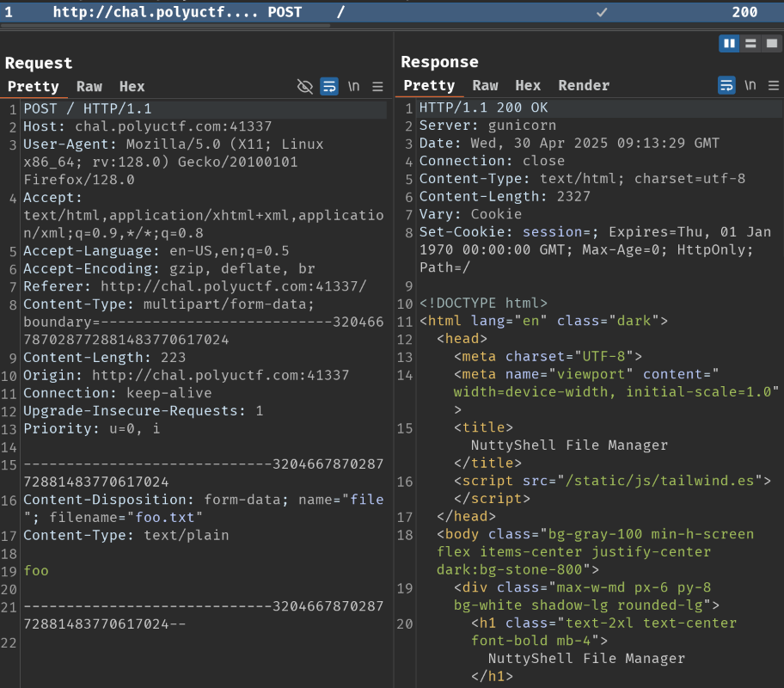Switch to the Response Raw tab

tap(486, 85)
